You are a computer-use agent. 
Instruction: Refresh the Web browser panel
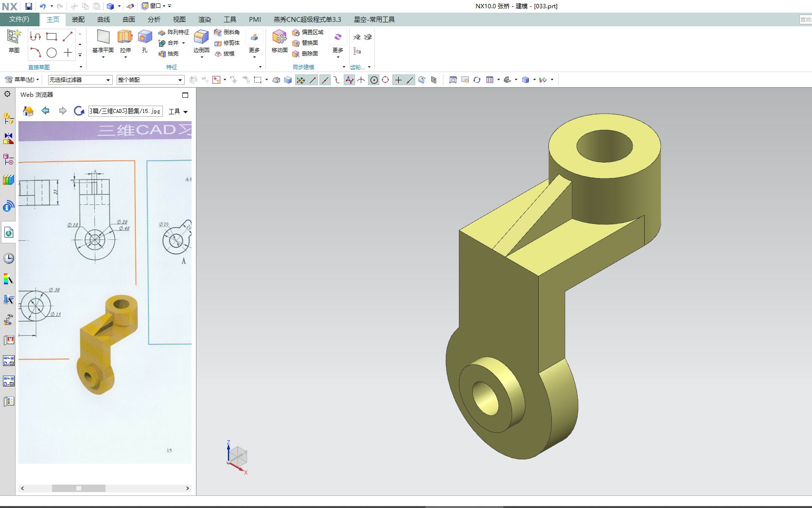[79, 111]
